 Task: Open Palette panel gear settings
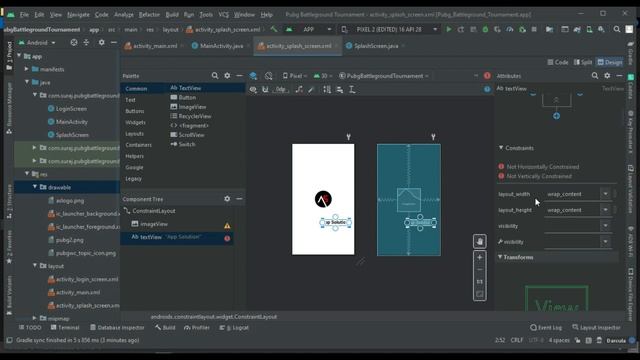click(x=227, y=76)
